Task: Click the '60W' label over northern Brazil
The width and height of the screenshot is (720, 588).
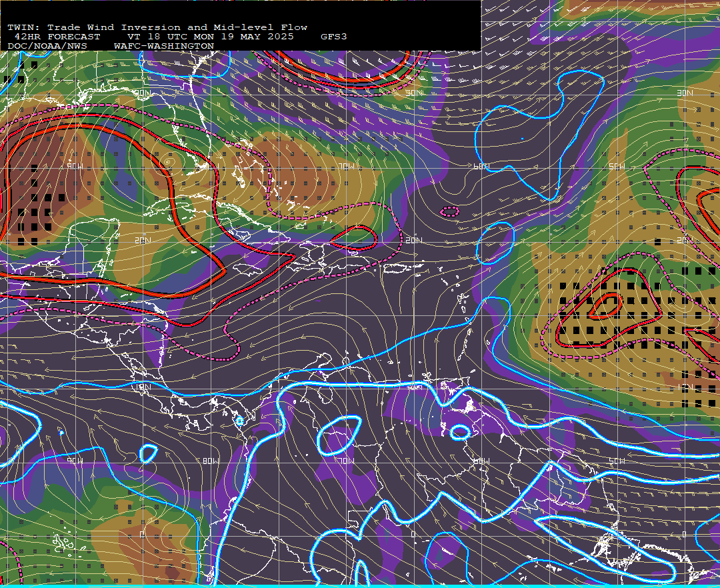Action: (x=482, y=461)
